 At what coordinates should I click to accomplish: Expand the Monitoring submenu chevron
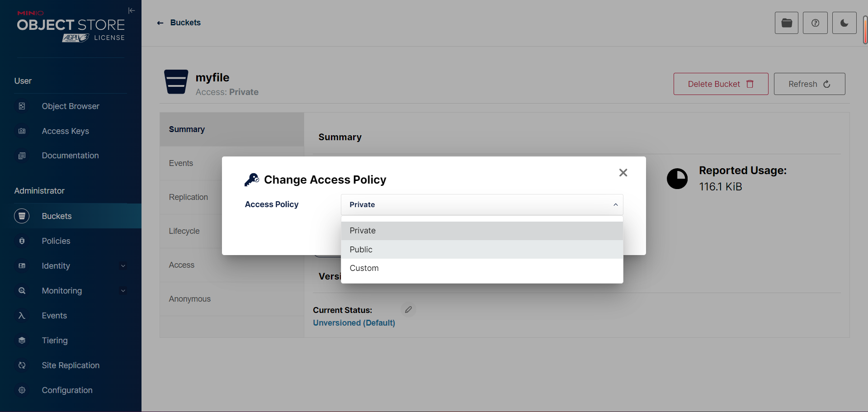[123, 291]
